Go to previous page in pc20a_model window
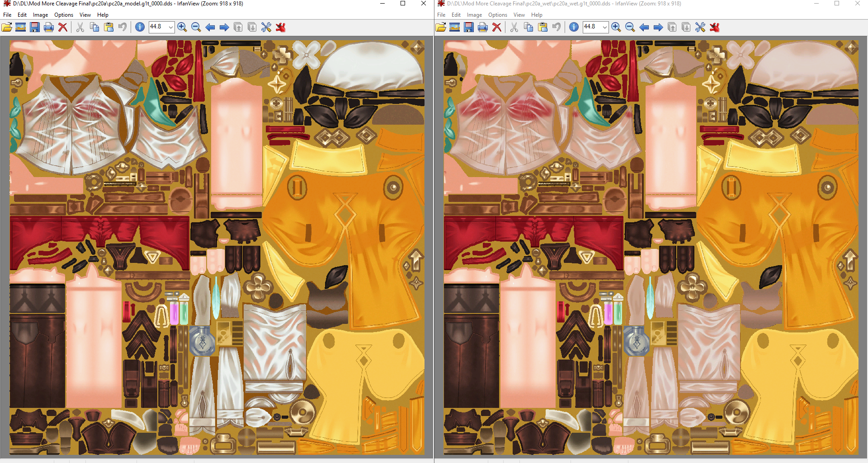 coord(238,27)
